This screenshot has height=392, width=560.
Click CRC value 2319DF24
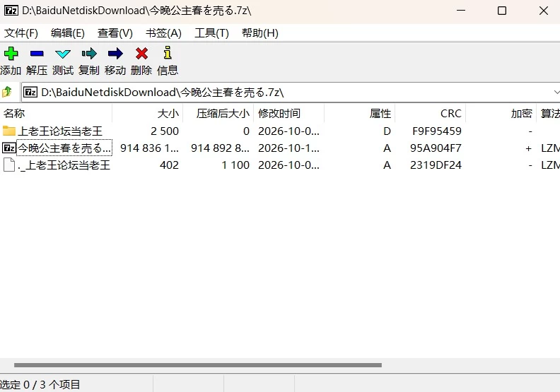point(436,165)
